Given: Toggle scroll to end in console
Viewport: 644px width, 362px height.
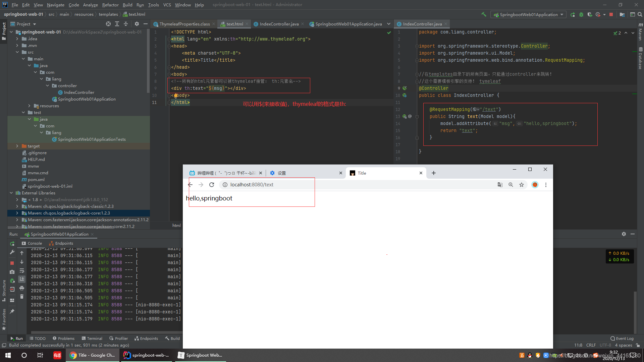Looking at the screenshot, I should 22,279.
